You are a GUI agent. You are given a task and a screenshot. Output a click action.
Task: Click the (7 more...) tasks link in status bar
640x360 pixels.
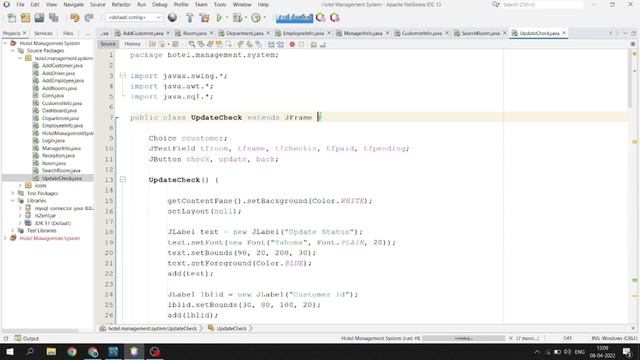tap(527, 338)
